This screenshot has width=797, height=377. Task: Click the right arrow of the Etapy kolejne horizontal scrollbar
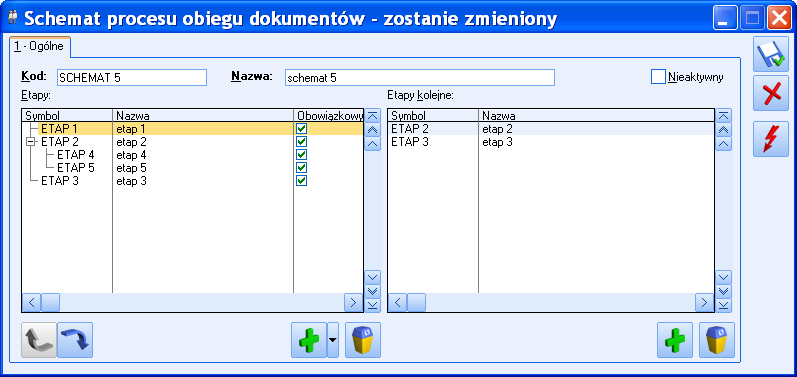[704, 303]
